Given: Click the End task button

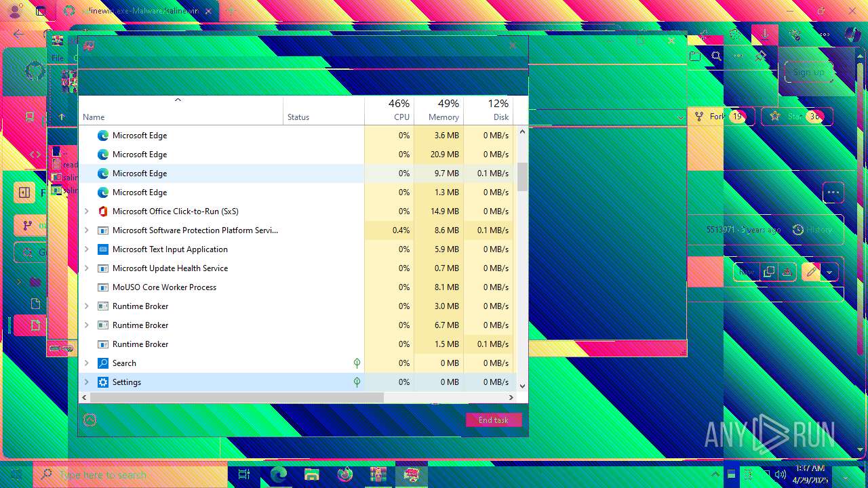Looking at the screenshot, I should pyautogui.click(x=494, y=420).
